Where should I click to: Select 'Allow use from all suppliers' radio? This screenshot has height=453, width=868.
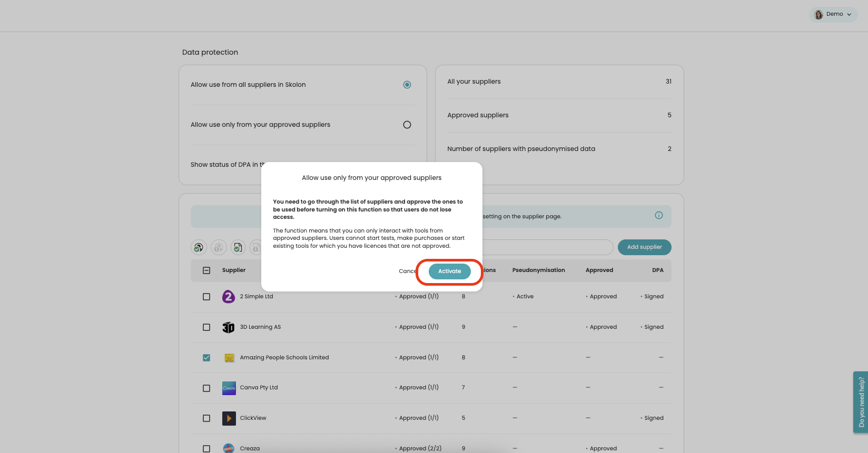click(407, 85)
